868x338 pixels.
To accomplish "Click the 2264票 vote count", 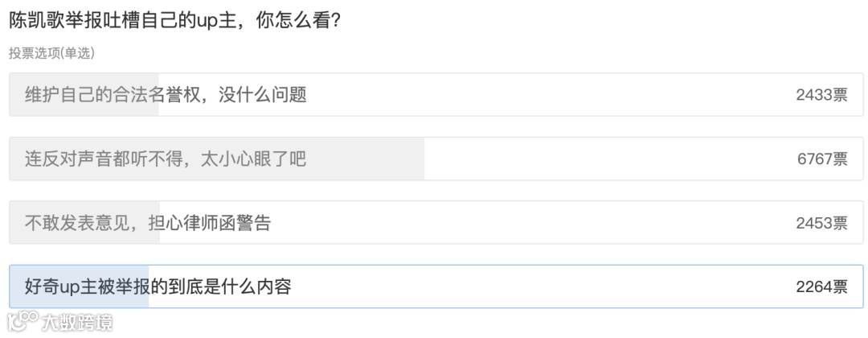I will 821,286.
